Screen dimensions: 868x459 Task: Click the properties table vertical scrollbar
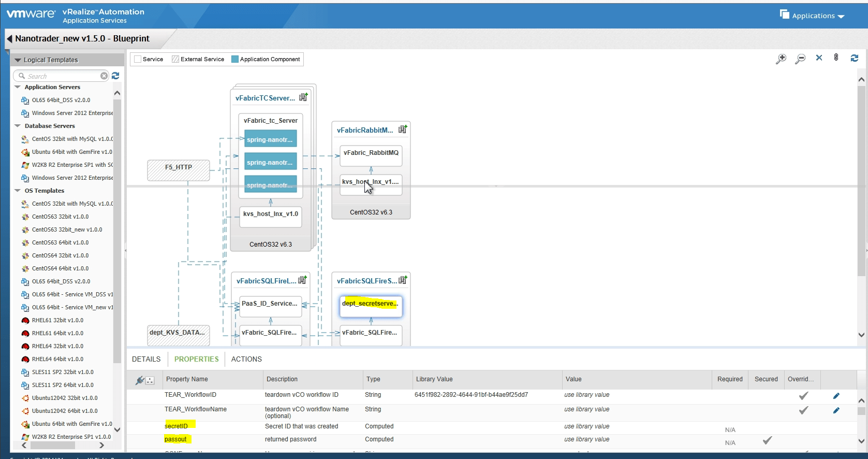(861, 411)
